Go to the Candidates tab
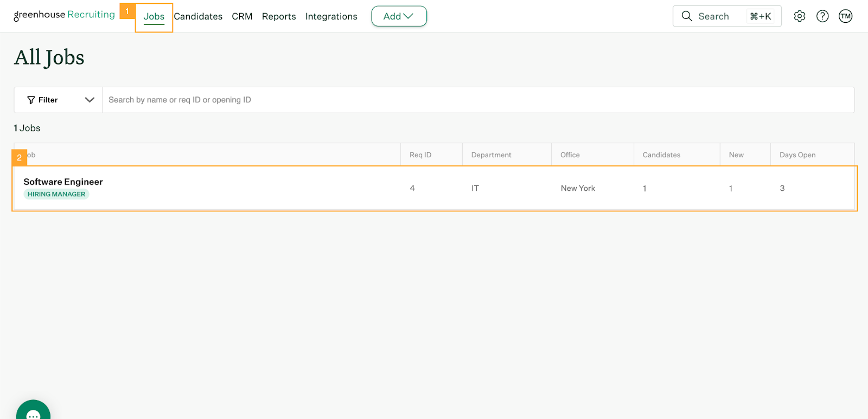This screenshot has width=868, height=419. (198, 17)
